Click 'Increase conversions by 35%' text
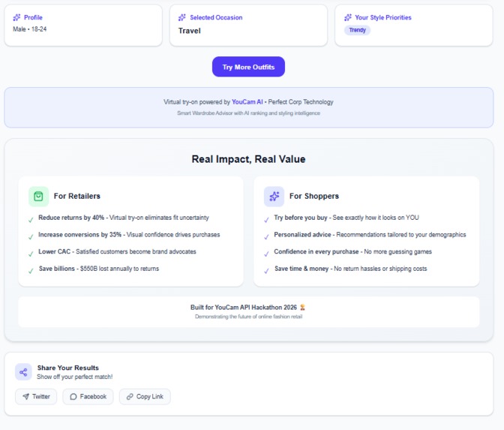Screen dimensions: 504x430 tap(80, 234)
